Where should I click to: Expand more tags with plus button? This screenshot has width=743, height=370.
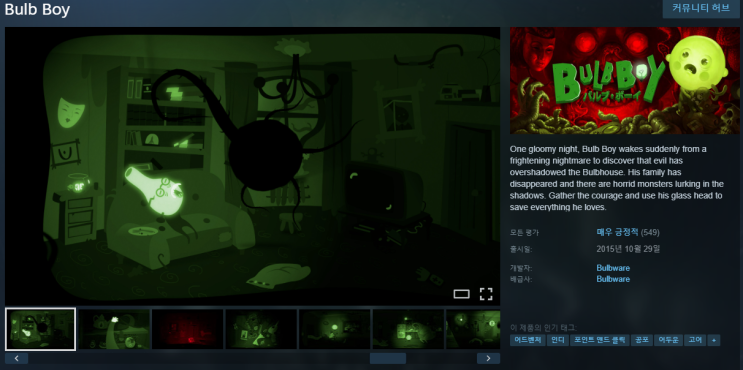pos(714,340)
